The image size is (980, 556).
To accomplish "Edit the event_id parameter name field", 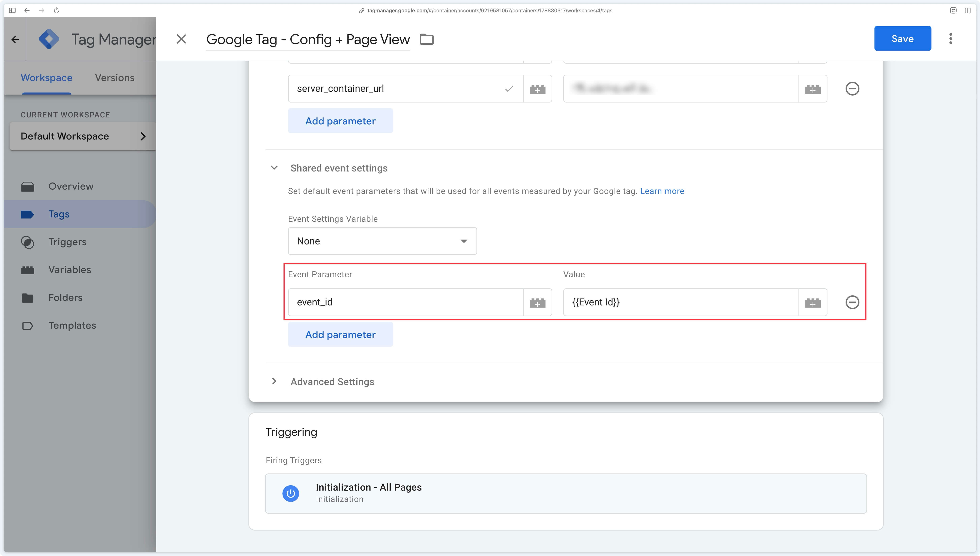I will (406, 302).
